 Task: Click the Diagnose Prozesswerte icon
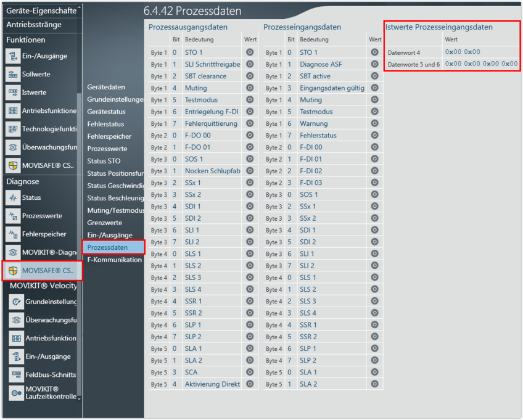pyautogui.click(x=13, y=216)
